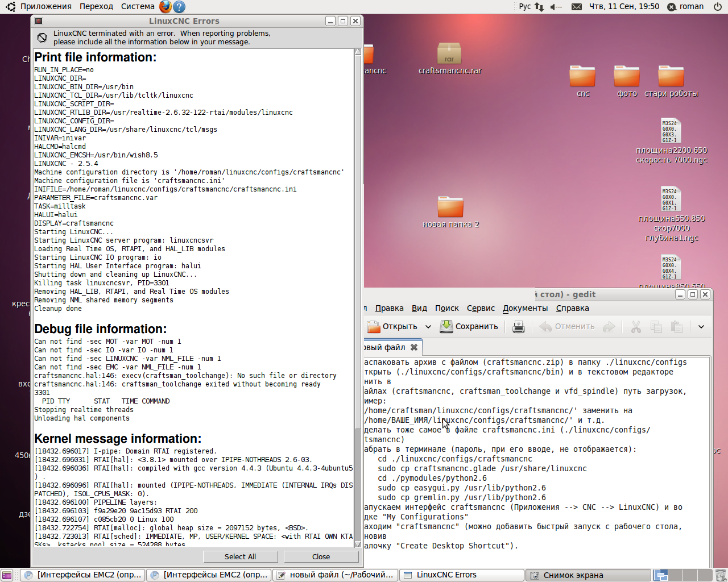The height and width of the screenshot is (582, 728).
Task: Open the user menu 'roman'
Action: point(685,7)
